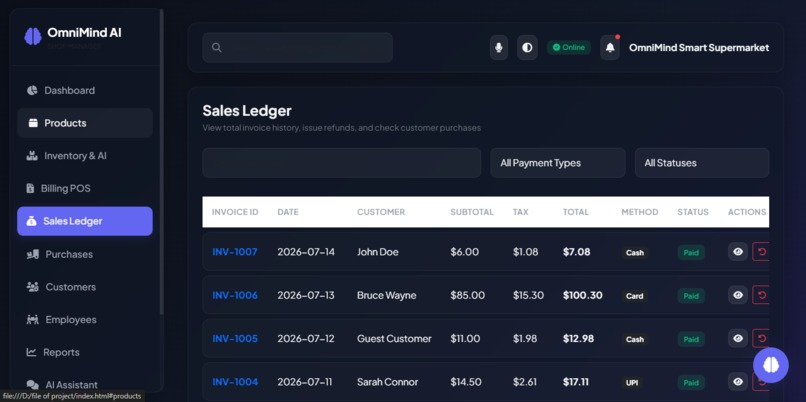The width and height of the screenshot is (806, 402).
Task: Open Employees page
Action: pyautogui.click(x=85, y=320)
